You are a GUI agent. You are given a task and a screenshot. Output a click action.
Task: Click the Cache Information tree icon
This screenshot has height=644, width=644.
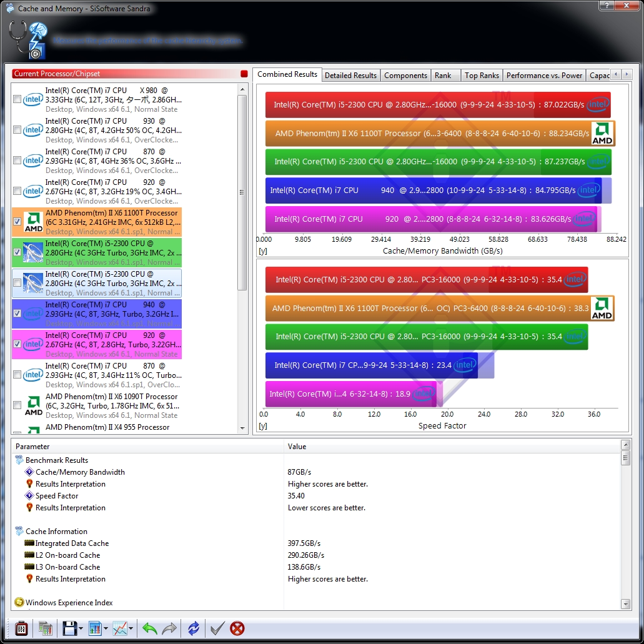19,531
